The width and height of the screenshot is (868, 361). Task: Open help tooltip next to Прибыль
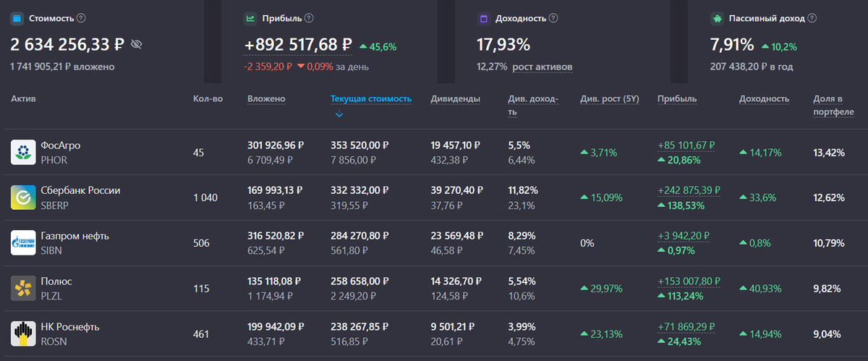click(310, 18)
